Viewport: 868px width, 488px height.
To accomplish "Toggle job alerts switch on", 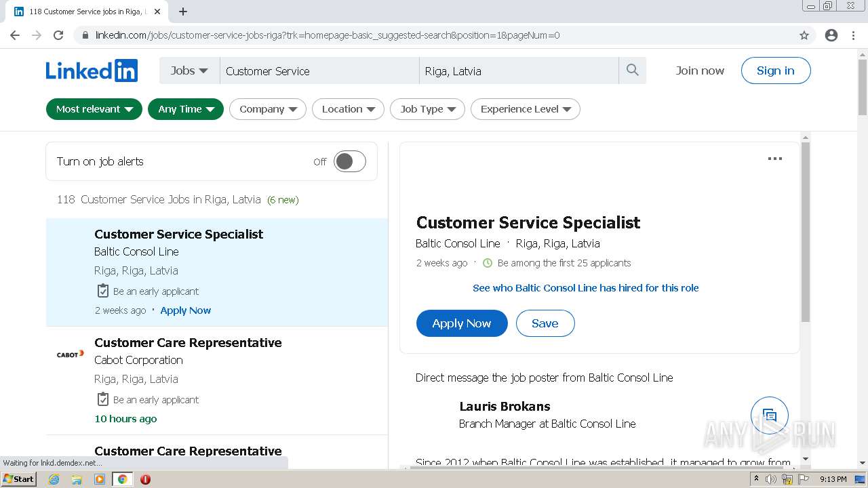I will (349, 161).
